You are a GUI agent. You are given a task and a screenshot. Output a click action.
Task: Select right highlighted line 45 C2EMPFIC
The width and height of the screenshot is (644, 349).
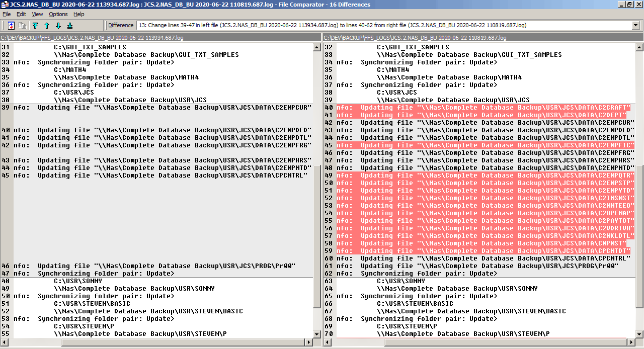click(486, 145)
